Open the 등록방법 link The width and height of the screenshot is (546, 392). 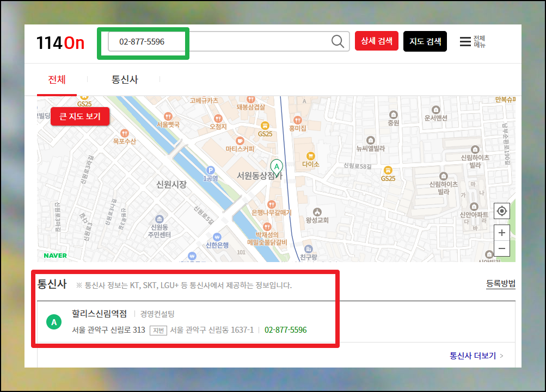(x=501, y=284)
